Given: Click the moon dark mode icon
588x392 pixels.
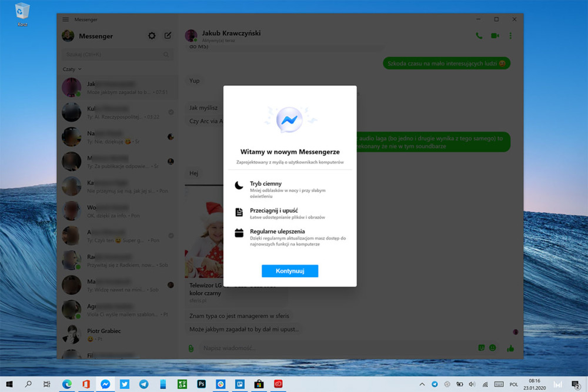Looking at the screenshot, I should coord(239,185).
